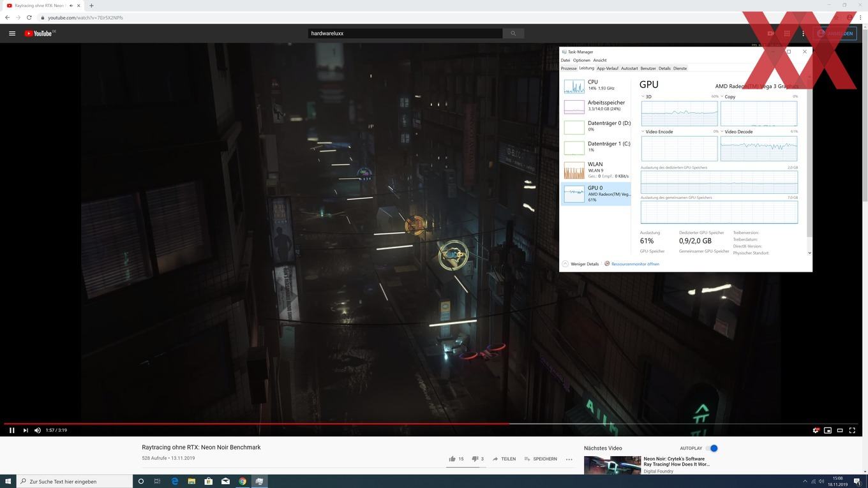Screen dimensions: 868x488
Task: Switch to miniplayer mode
Action: pyautogui.click(x=828, y=431)
